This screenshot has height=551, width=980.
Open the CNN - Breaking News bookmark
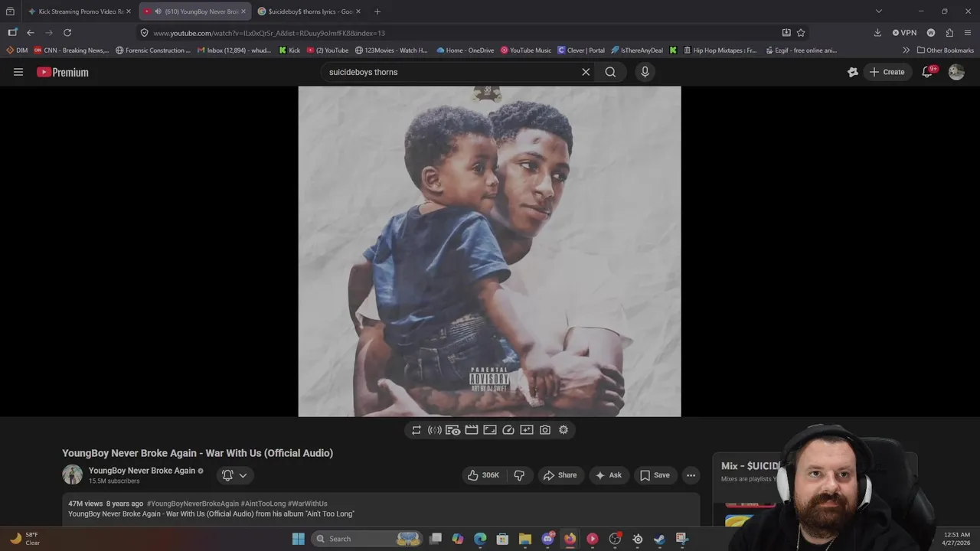tap(71, 51)
